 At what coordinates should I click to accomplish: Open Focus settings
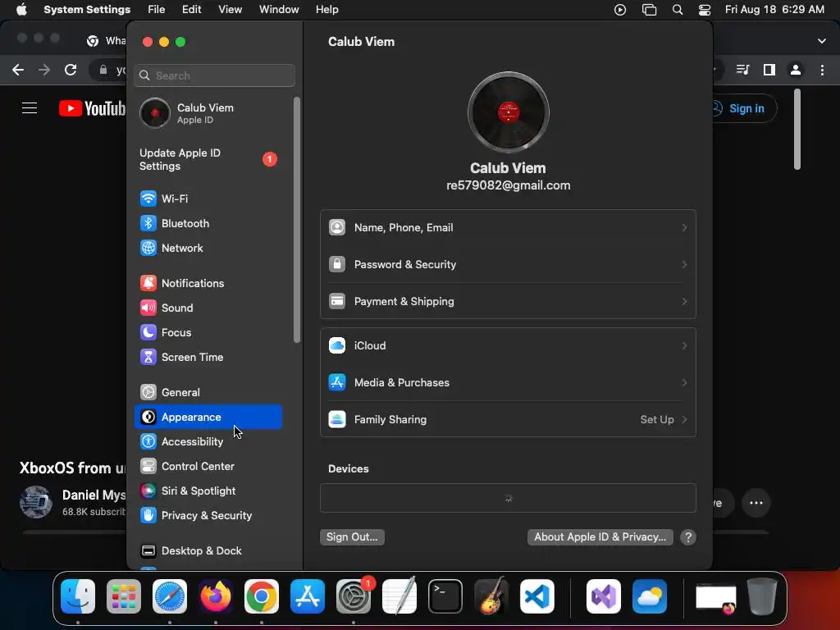pyautogui.click(x=208, y=333)
